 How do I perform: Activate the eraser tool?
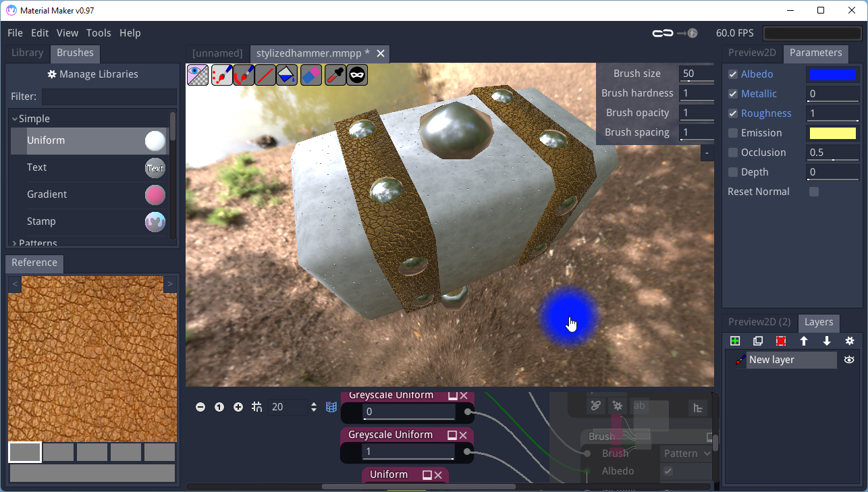[x=311, y=75]
